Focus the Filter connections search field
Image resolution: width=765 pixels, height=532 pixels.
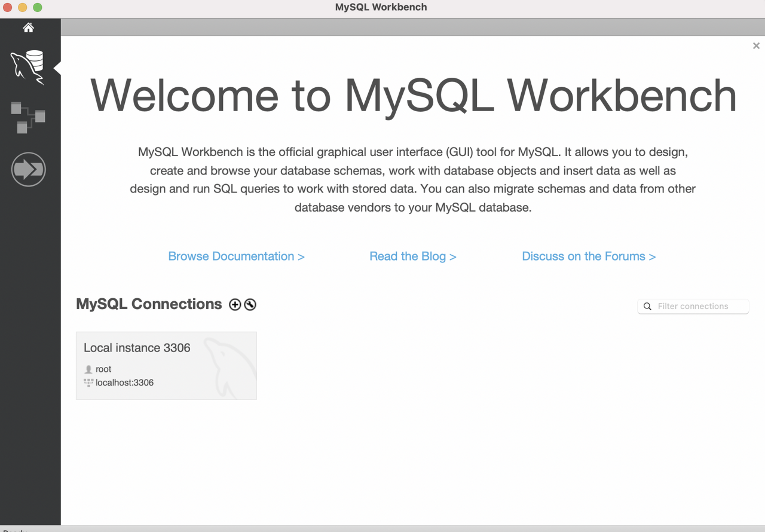693,306
